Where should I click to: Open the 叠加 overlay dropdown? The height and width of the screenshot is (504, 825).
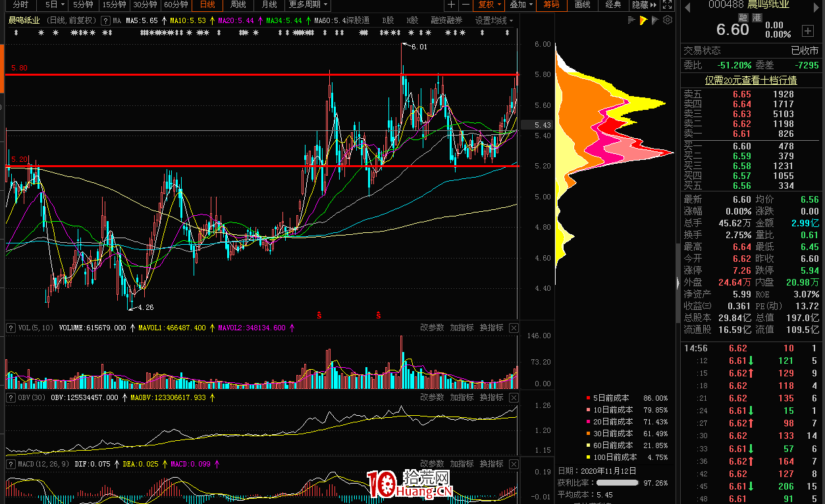[x=521, y=5]
